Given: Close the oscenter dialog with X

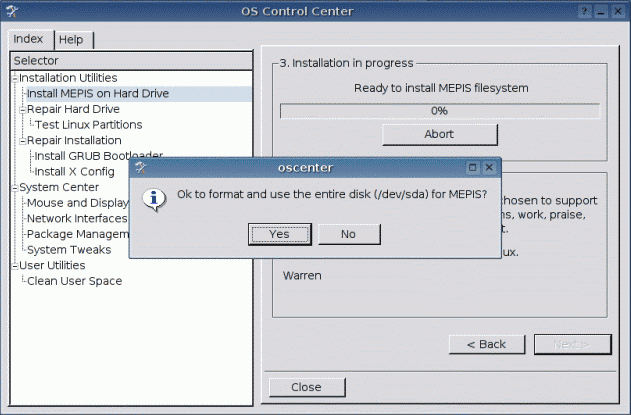Looking at the screenshot, I should (489, 167).
